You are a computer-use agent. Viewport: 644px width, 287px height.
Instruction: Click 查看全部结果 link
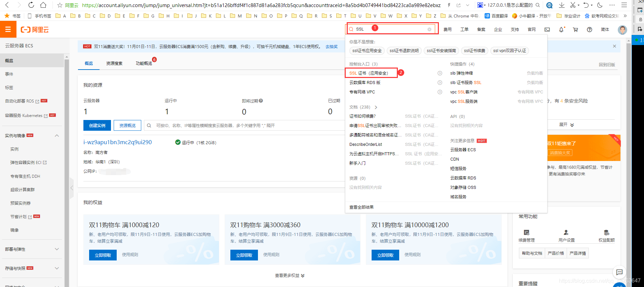362,207
